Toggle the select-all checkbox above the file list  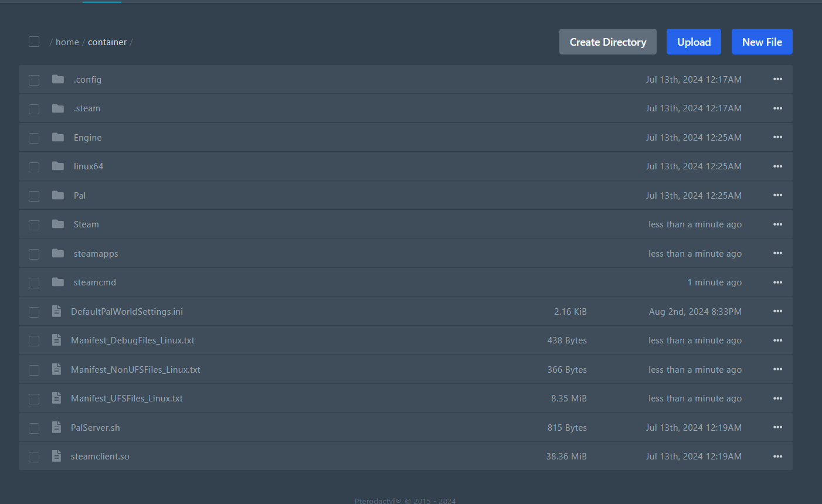33,42
